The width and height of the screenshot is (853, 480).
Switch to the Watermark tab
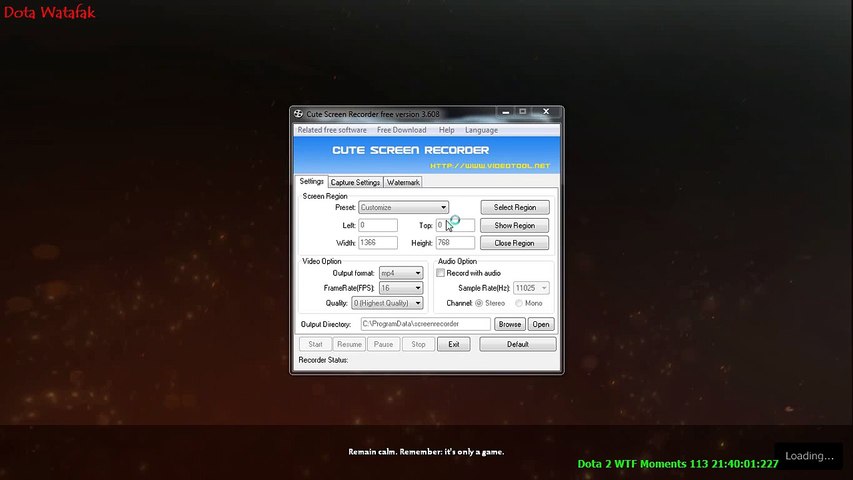click(403, 182)
